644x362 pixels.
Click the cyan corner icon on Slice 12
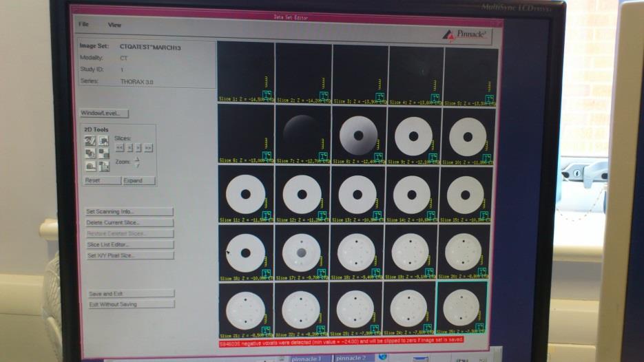point(322,215)
